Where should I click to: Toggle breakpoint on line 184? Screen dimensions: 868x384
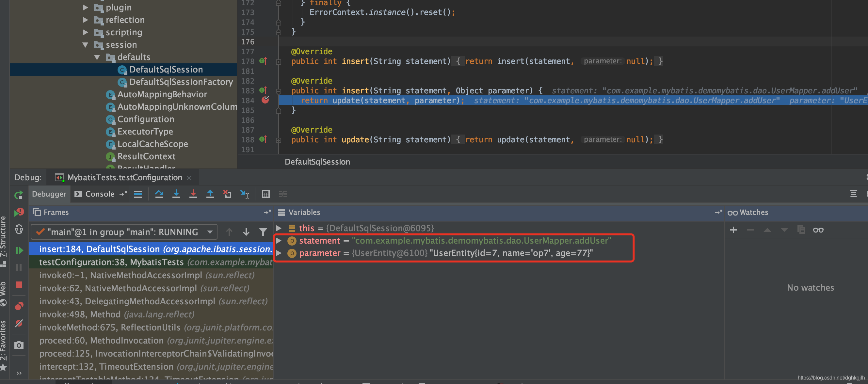click(x=265, y=100)
